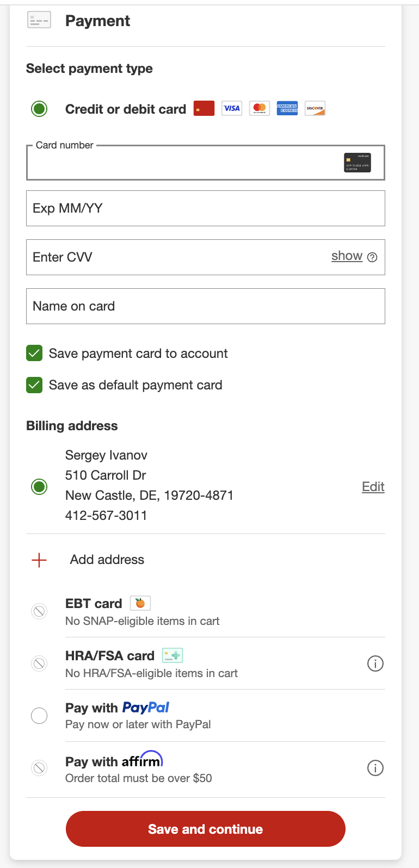Click the CVV help question mark icon
Screen dimensions: 419x868
372,257
